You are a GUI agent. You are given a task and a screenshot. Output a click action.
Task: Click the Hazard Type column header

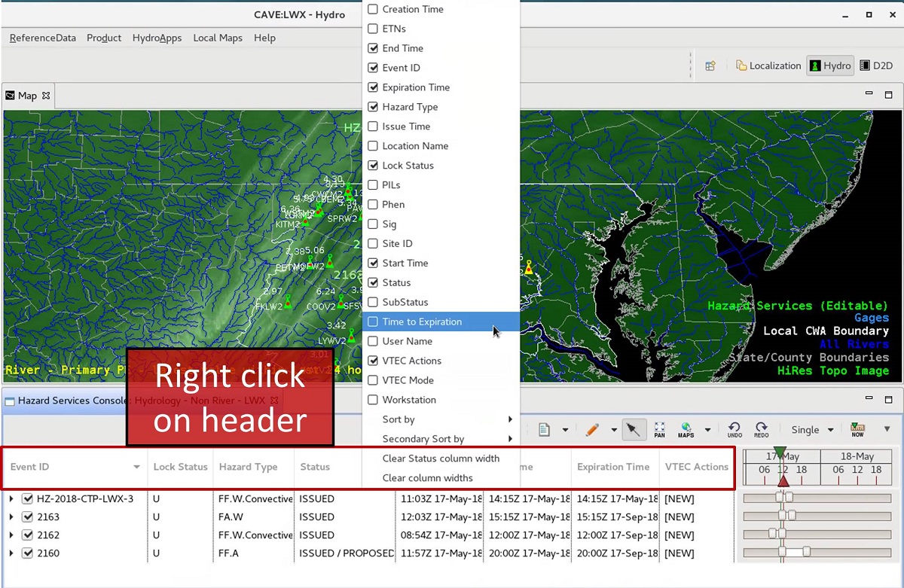point(253,467)
